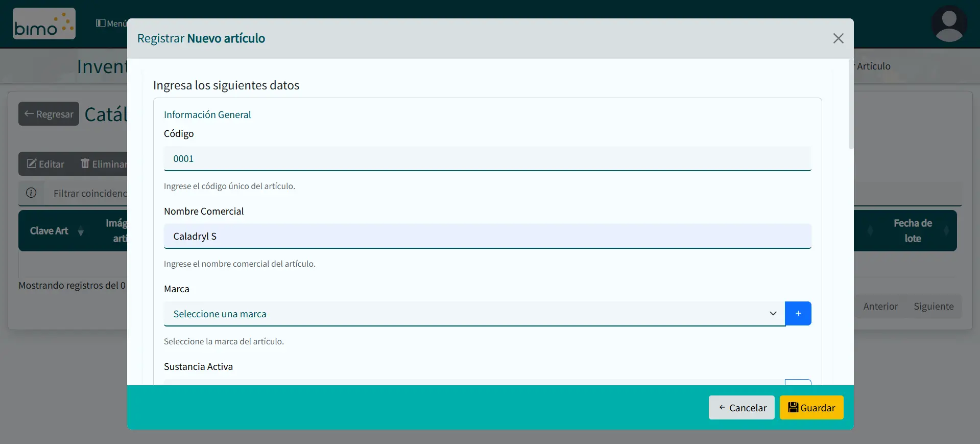Click the Sustancia Activa label

(x=198, y=366)
